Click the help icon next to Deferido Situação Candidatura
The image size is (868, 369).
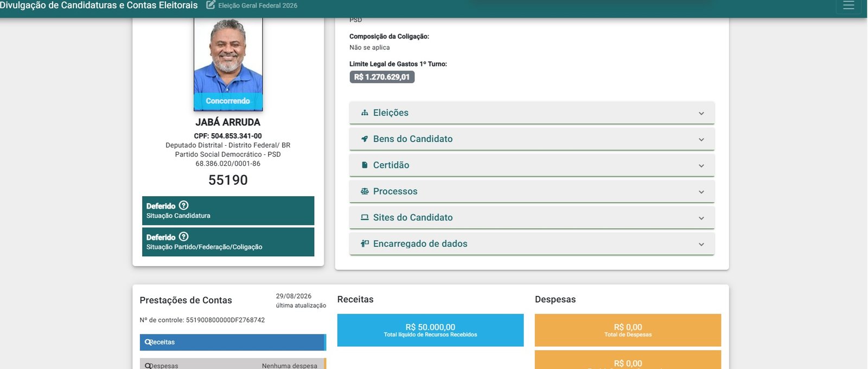coord(183,205)
